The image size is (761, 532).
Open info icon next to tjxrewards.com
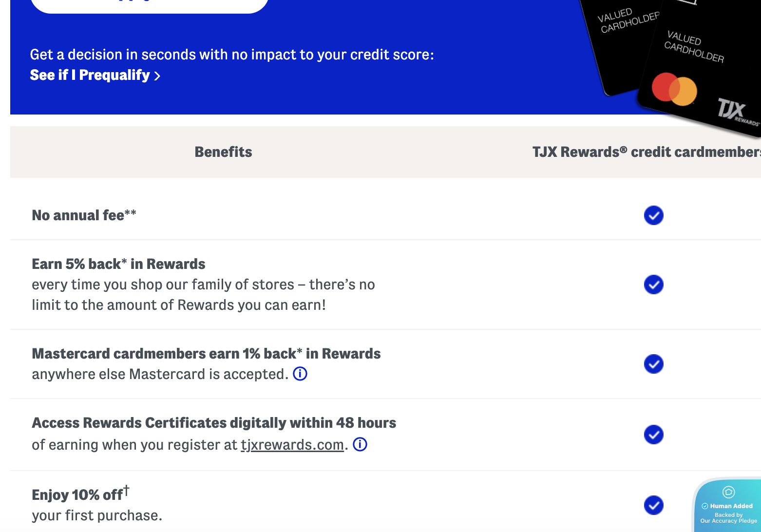point(360,444)
